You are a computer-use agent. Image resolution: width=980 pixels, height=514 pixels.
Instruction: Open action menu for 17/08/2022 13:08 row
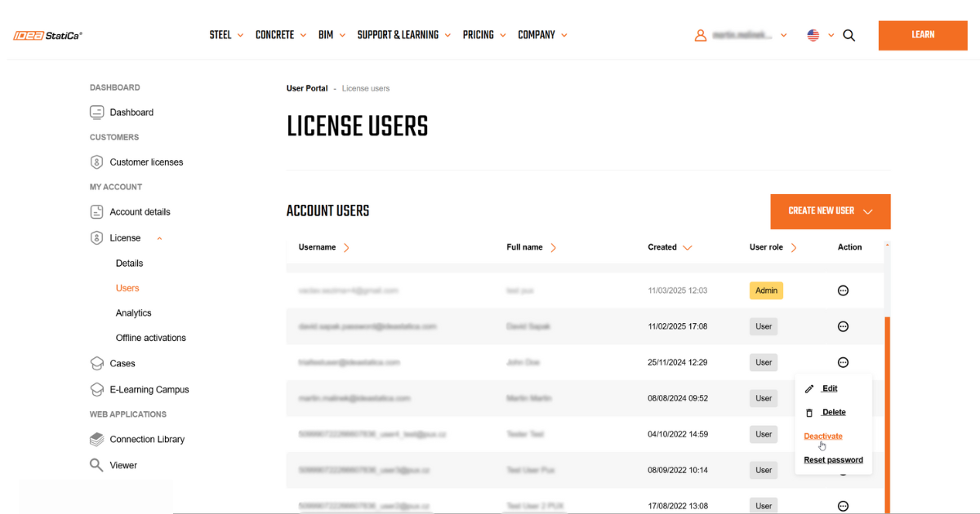[844, 506]
